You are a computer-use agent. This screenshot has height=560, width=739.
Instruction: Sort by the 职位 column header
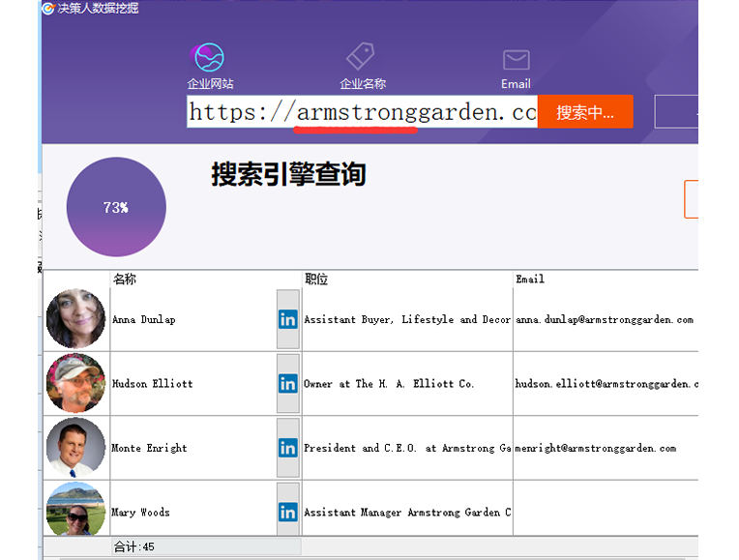click(x=316, y=280)
